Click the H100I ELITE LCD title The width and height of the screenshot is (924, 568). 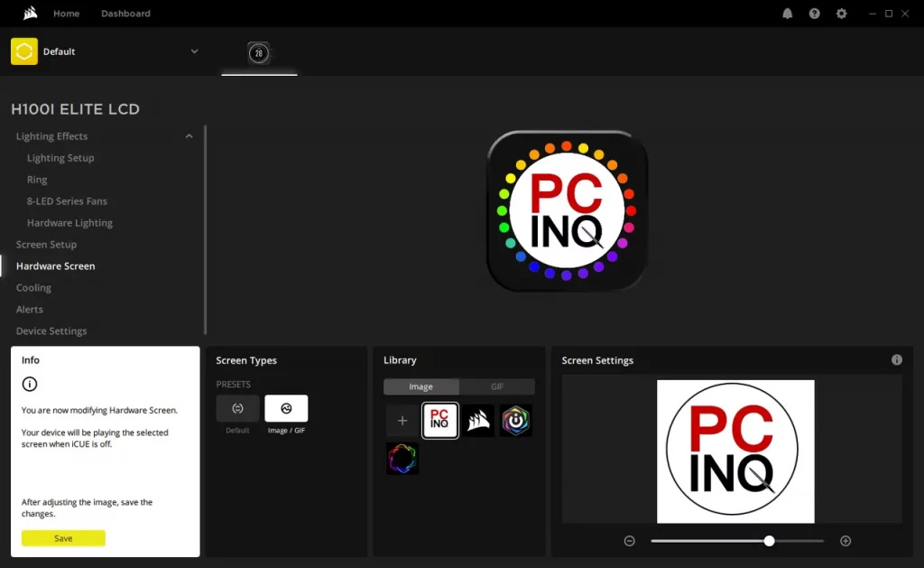click(76, 109)
